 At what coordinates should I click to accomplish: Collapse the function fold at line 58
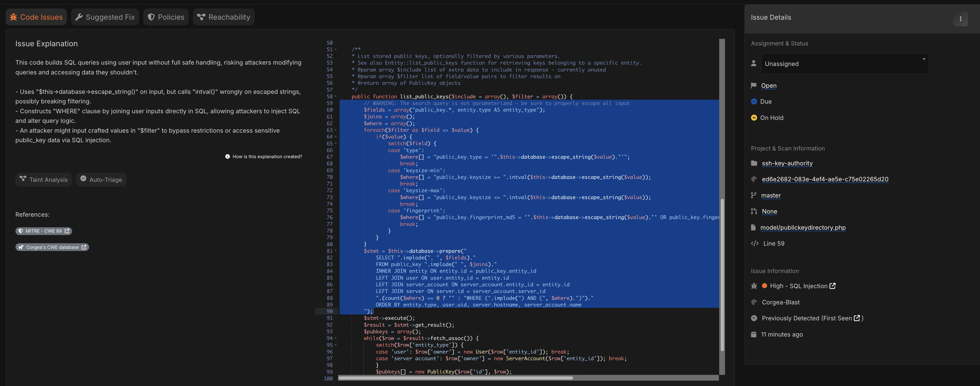336,97
